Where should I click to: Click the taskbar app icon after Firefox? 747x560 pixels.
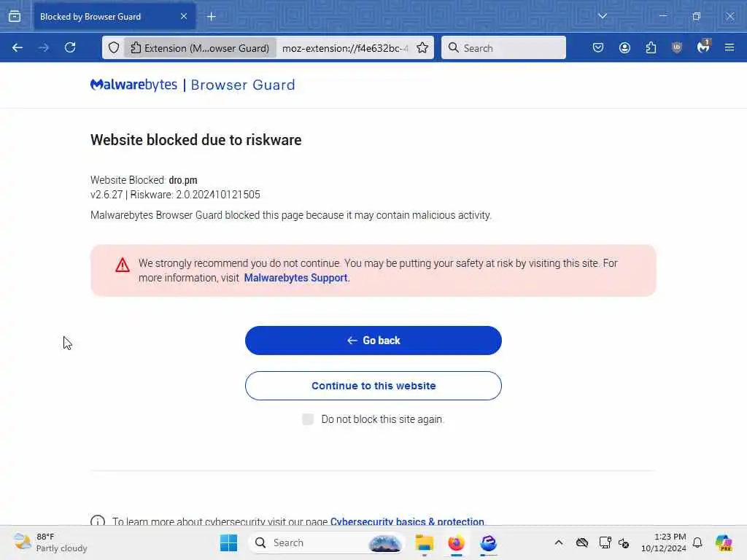pos(488,542)
